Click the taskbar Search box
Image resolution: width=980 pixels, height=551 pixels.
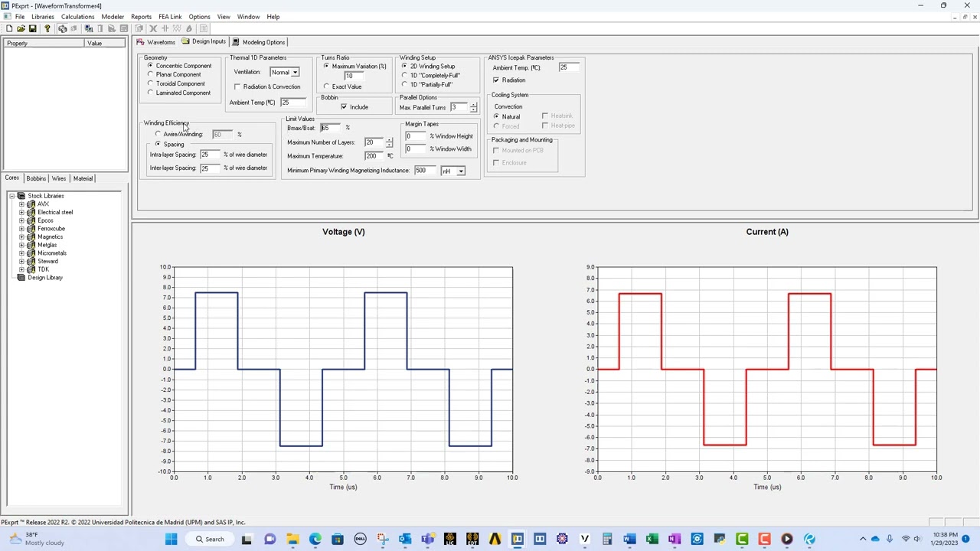point(208,540)
